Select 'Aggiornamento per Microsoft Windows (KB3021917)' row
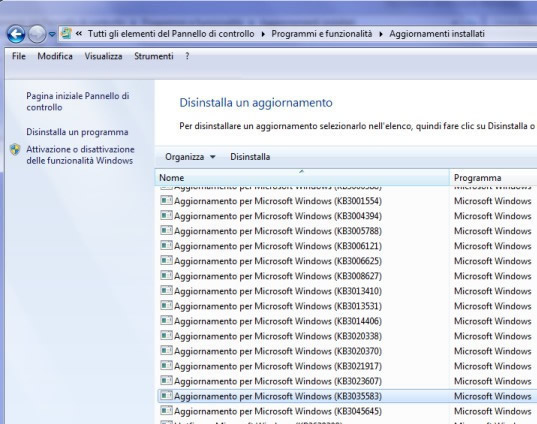The height and width of the screenshot is (424, 537). point(347,366)
